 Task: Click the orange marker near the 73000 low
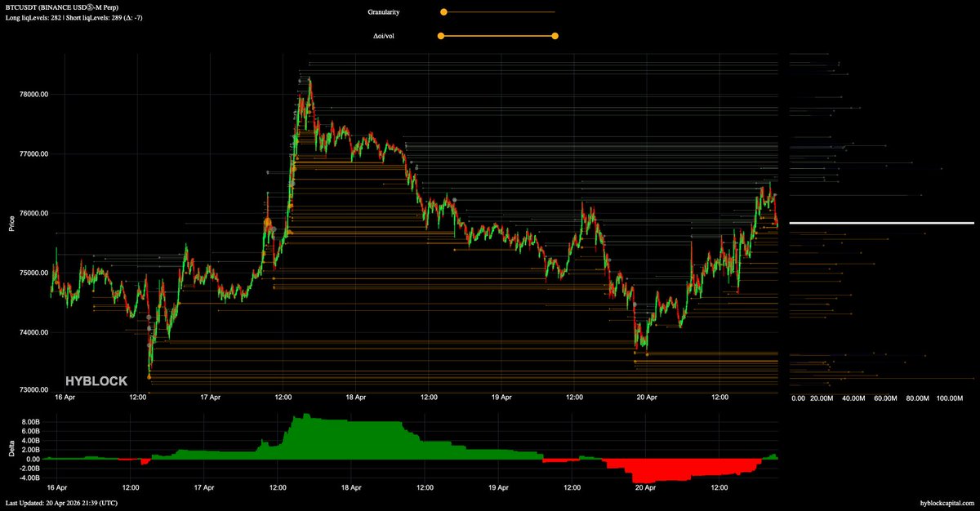pyautogui.click(x=149, y=375)
